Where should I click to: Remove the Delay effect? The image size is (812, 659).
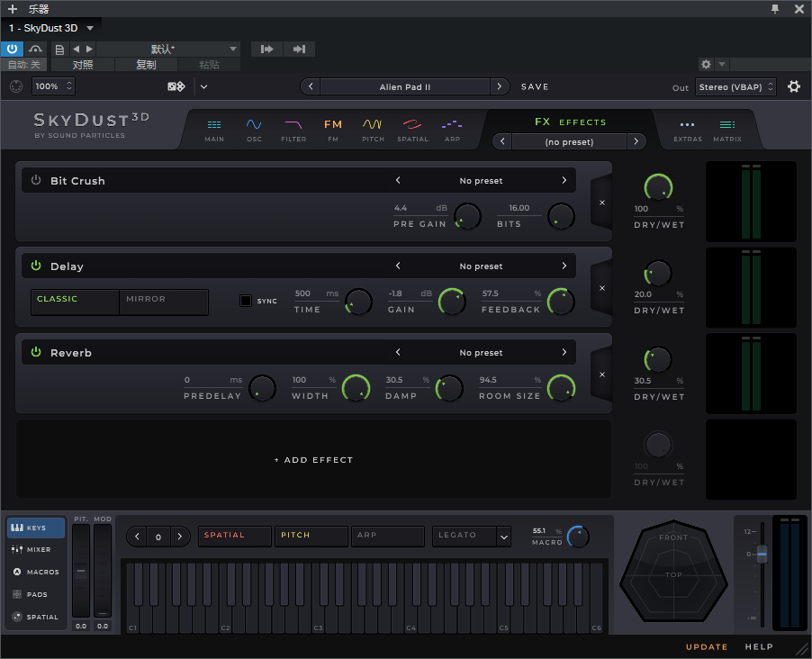coord(601,288)
